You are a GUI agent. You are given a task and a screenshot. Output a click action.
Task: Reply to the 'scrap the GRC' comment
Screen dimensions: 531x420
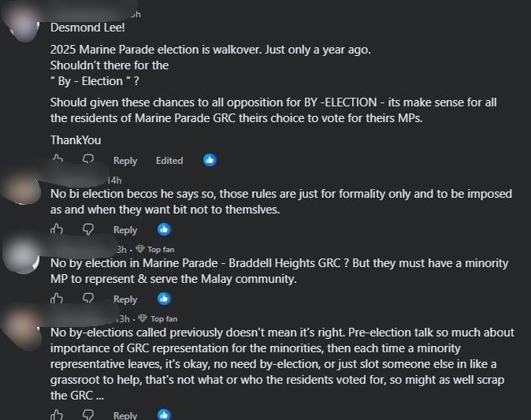click(x=125, y=415)
